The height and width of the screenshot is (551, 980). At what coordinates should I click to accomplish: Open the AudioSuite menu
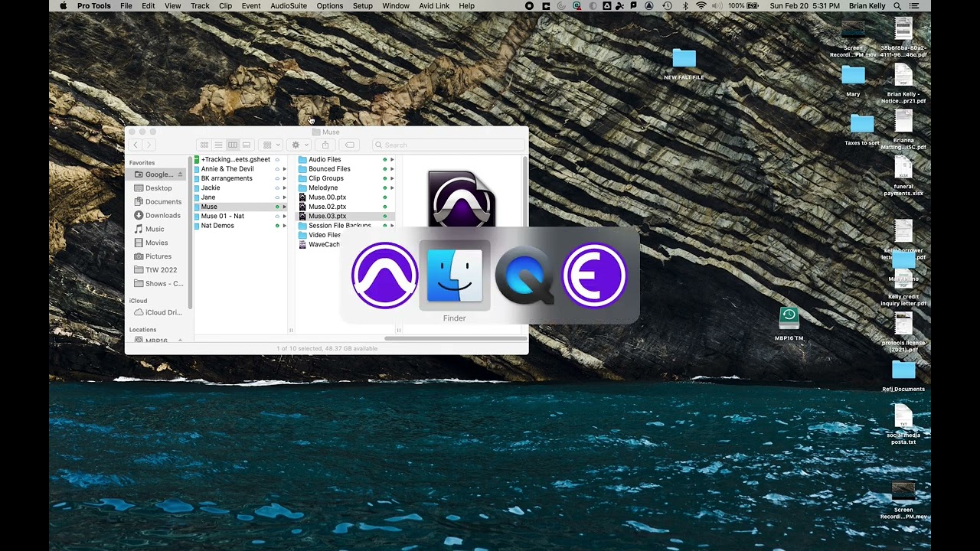(289, 5)
